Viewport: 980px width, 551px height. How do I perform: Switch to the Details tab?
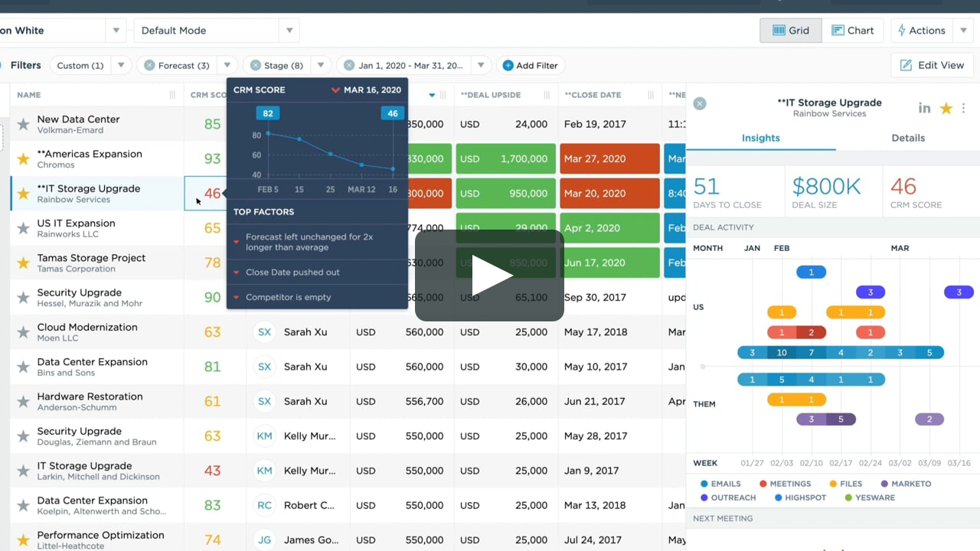coord(908,138)
